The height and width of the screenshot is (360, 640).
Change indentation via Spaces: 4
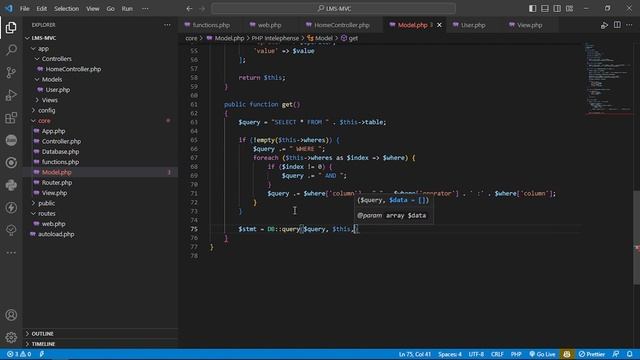tap(450, 354)
